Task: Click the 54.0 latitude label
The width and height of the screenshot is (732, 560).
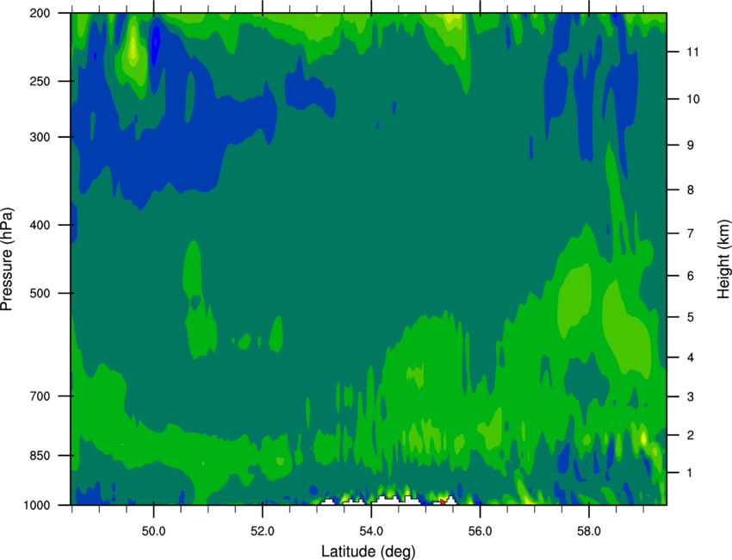Action: pyautogui.click(x=371, y=532)
